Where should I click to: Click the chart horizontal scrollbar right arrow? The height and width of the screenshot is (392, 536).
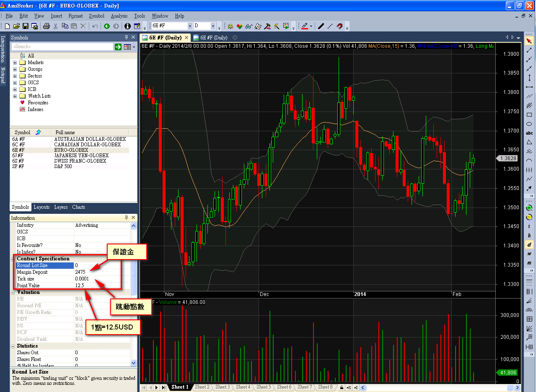coord(518,387)
